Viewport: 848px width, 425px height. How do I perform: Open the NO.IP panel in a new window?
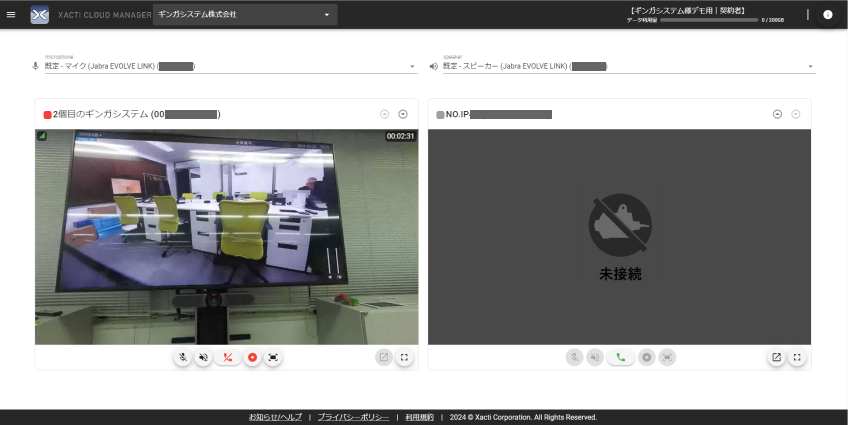[x=776, y=357]
